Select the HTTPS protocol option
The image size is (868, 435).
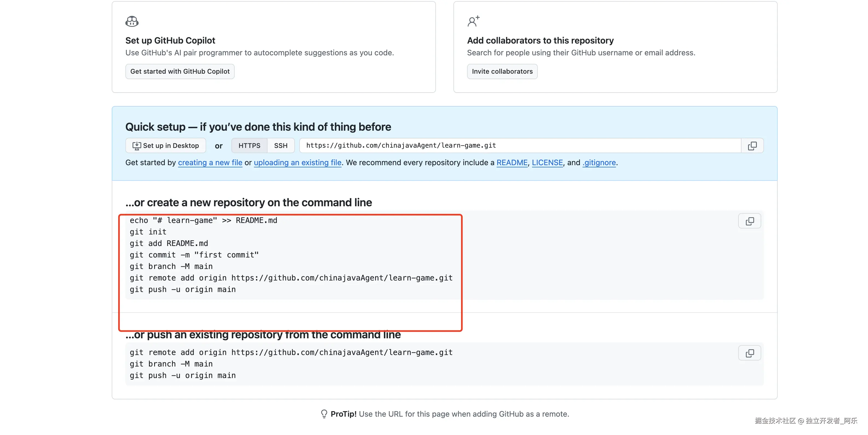249,146
